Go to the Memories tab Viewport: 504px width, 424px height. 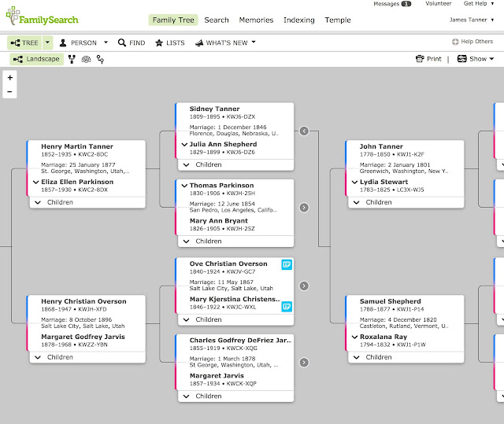[x=256, y=20]
